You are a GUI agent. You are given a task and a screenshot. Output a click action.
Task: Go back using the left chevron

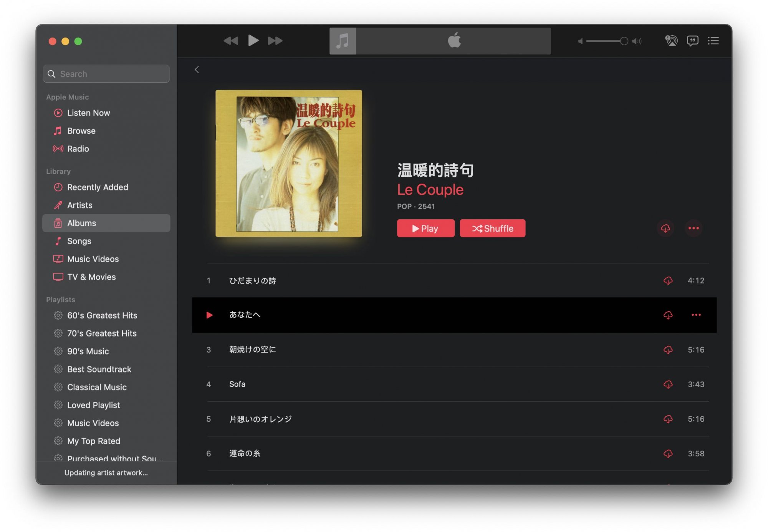click(x=197, y=70)
